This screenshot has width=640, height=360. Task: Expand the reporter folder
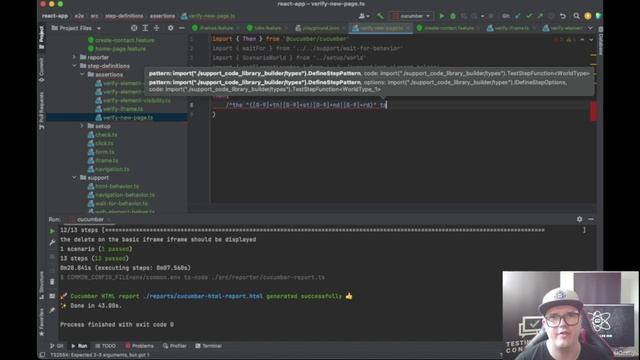click(74, 57)
